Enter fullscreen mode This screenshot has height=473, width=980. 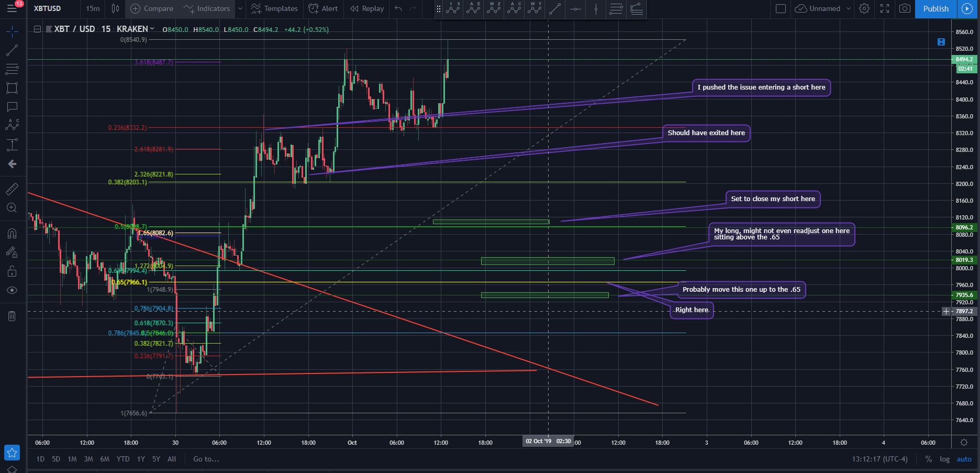click(885, 8)
